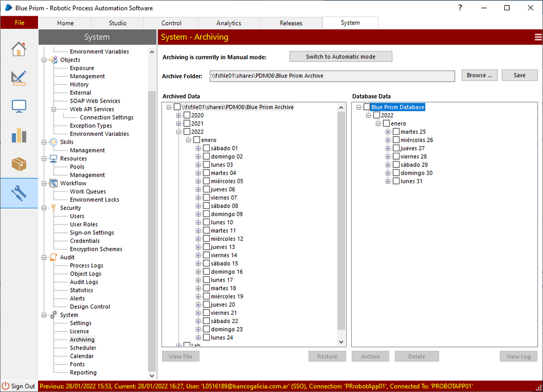Click the Sign Out power icon
Image resolution: width=543 pixels, height=392 pixels.
click(x=5, y=386)
